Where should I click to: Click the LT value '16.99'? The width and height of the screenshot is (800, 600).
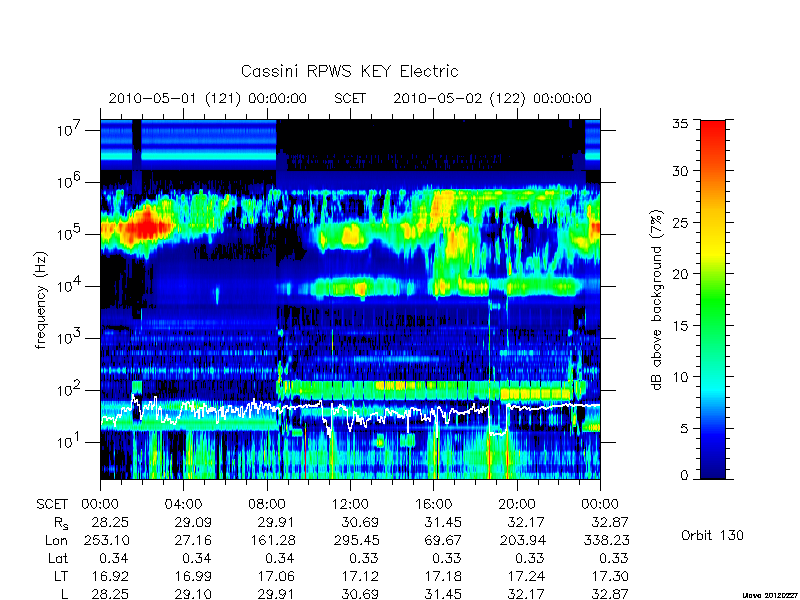coord(192,576)
